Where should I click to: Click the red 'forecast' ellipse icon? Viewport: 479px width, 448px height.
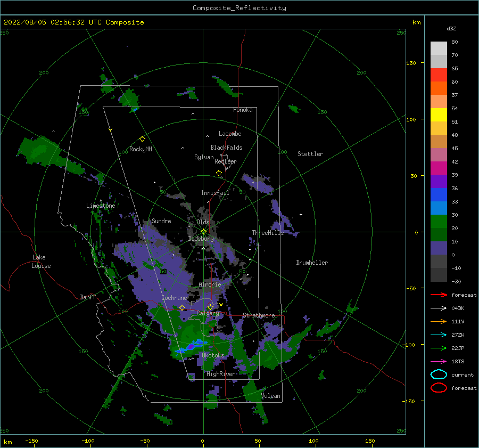coord(439,388)
